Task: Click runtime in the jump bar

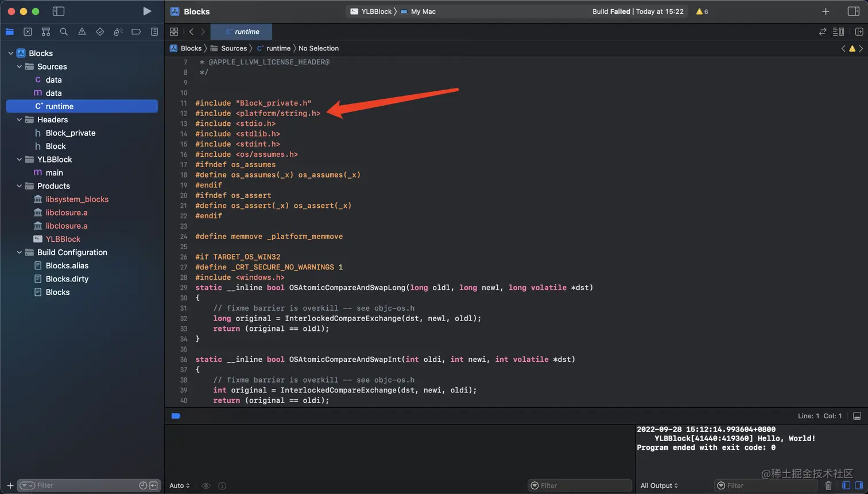Action: point(274,48)
